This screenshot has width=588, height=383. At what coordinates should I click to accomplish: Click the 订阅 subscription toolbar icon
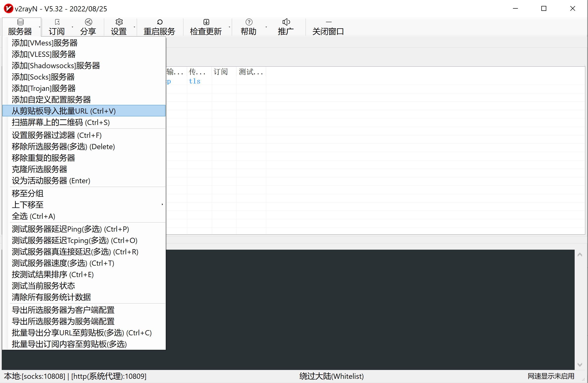point(57,22)
